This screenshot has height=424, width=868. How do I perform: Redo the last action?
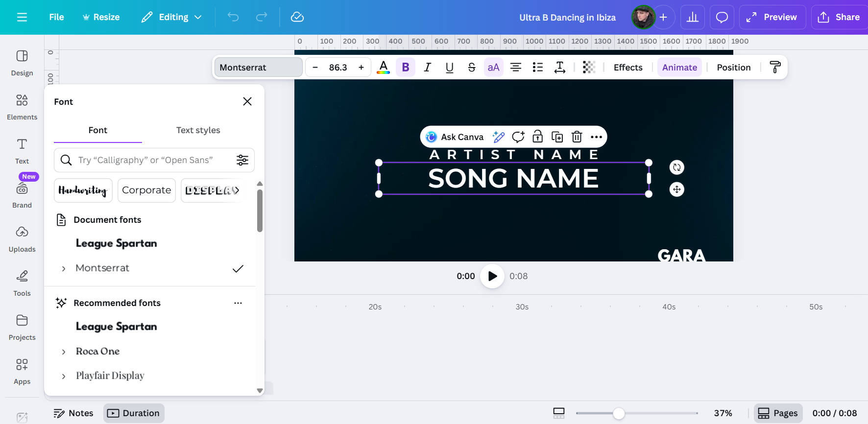coord(262,17)
